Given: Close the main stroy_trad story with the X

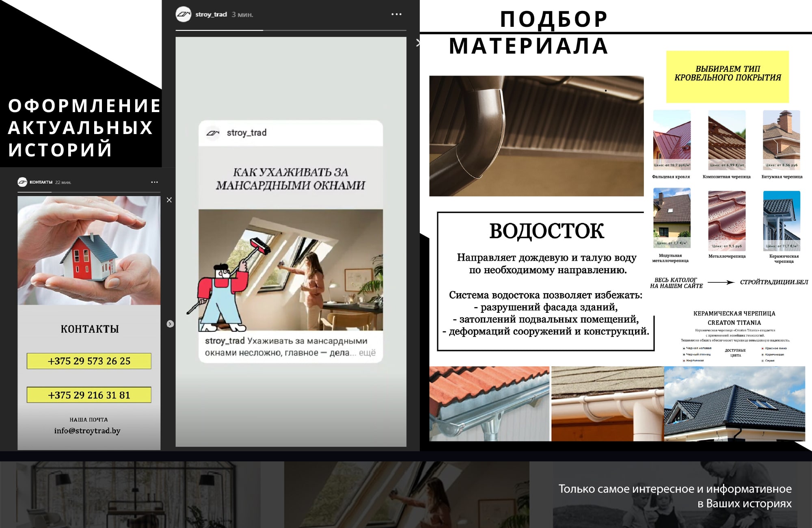Looking at the screenshot, I should [x=418, y=43].
